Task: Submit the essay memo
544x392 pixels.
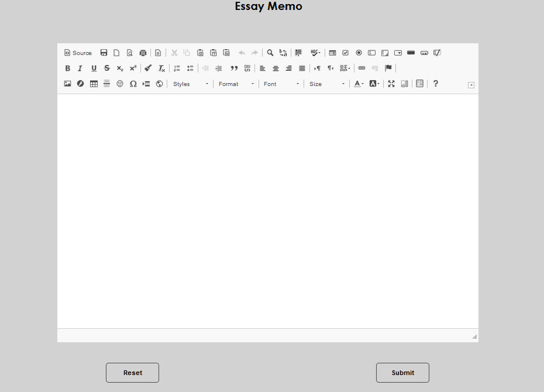Action: pos(402,373)
